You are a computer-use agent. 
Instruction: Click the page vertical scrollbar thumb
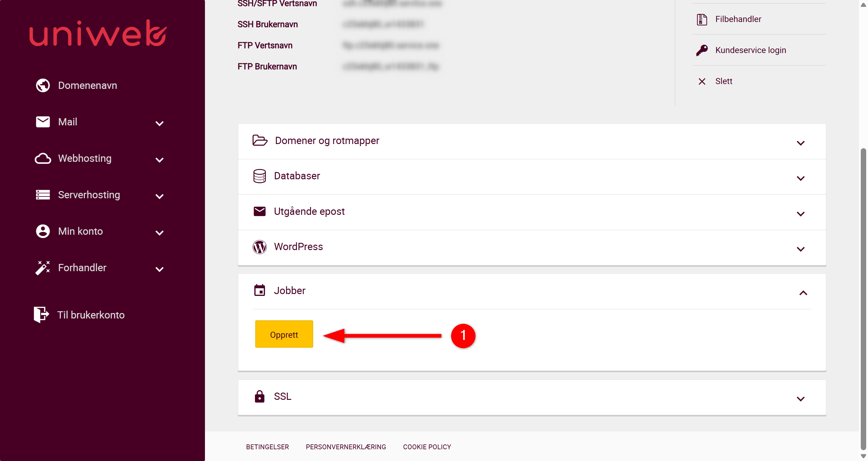pyautogui.click(x=863, y=299)
